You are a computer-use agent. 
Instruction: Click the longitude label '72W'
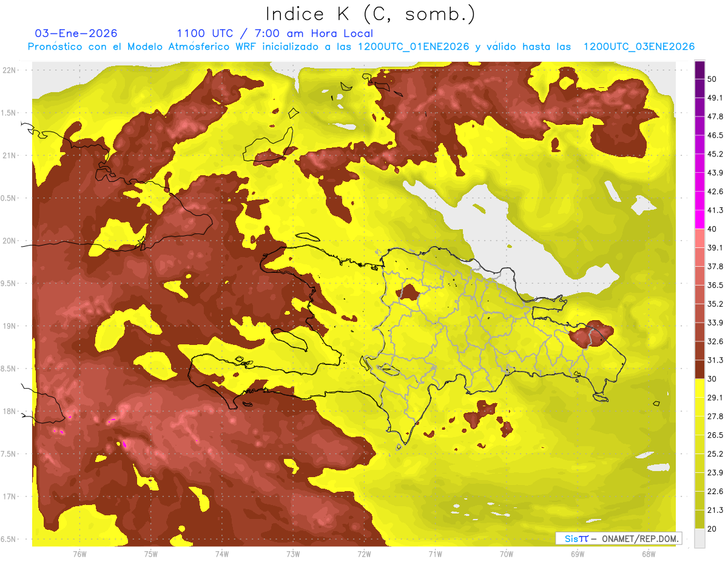click(x=364, y=554)
